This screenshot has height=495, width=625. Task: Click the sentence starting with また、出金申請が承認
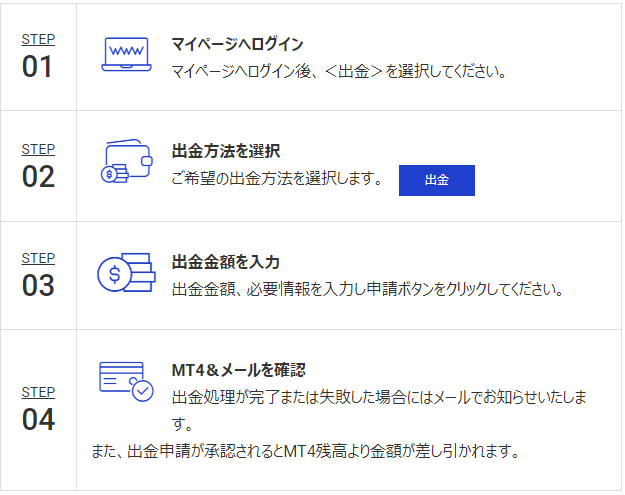305,451
